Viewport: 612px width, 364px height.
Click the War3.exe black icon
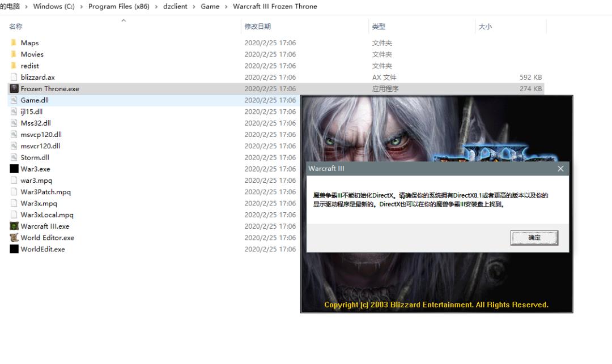(14, 169)
